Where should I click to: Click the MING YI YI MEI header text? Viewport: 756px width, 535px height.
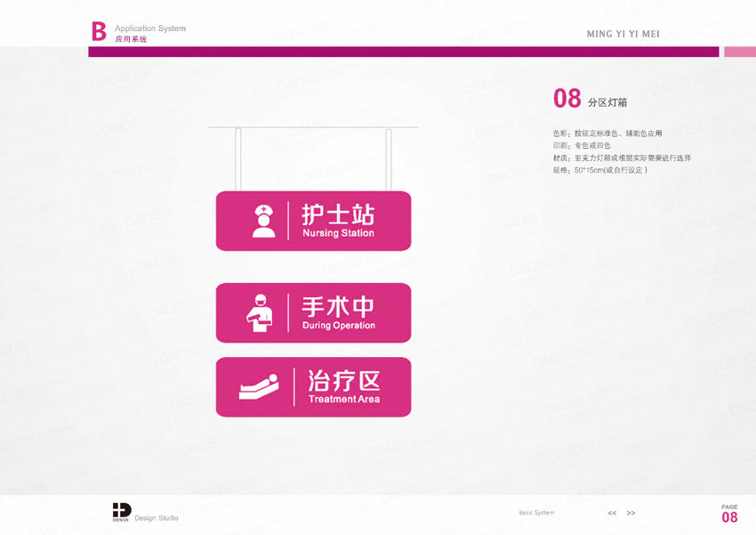[624, 35]
